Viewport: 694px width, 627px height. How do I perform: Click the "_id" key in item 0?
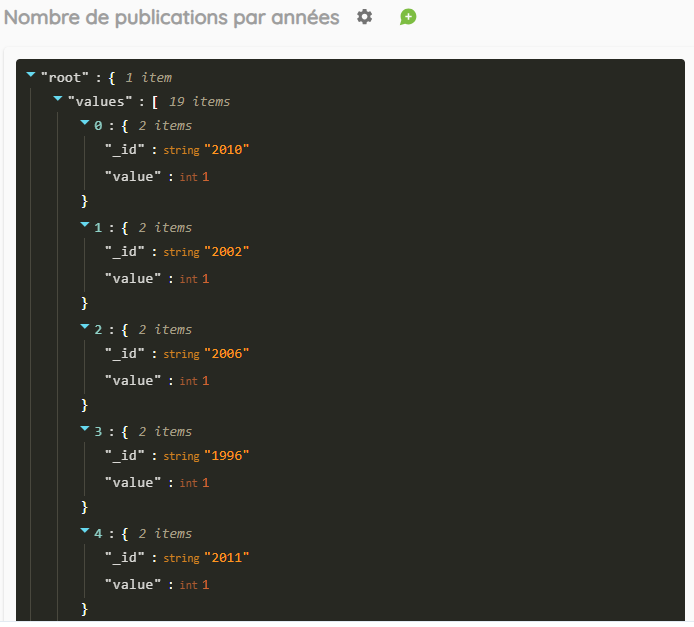[x=125, y=150]
